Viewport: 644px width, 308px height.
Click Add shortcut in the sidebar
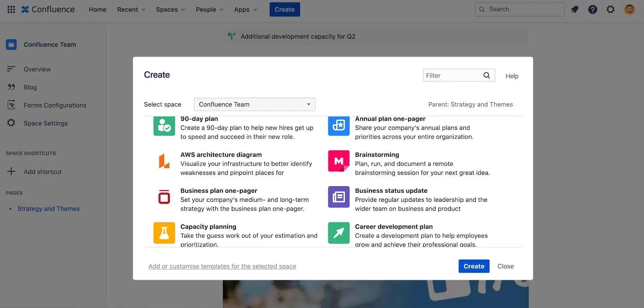(43, 172)
